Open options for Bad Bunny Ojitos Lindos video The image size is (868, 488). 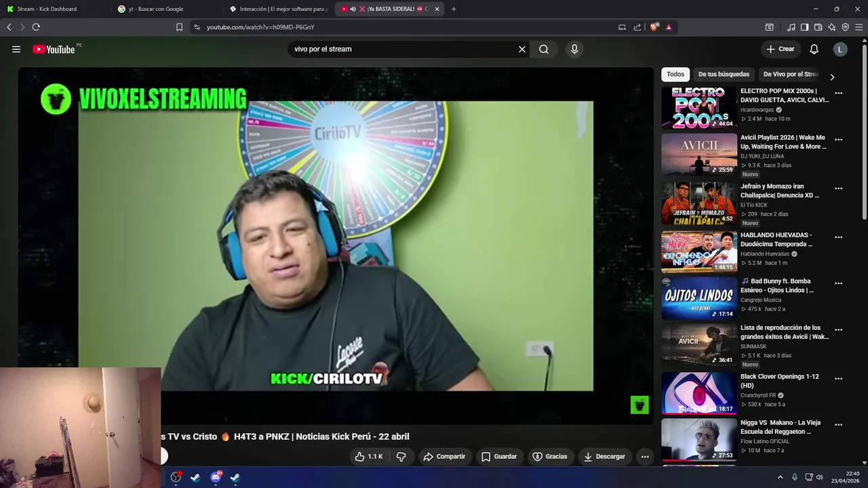839,283
